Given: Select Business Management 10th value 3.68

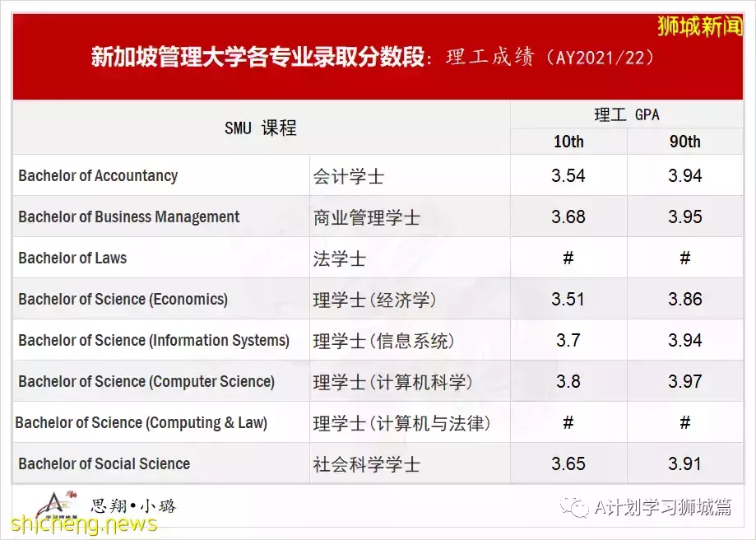Looking at the screenshot, I should click(568, 216).
